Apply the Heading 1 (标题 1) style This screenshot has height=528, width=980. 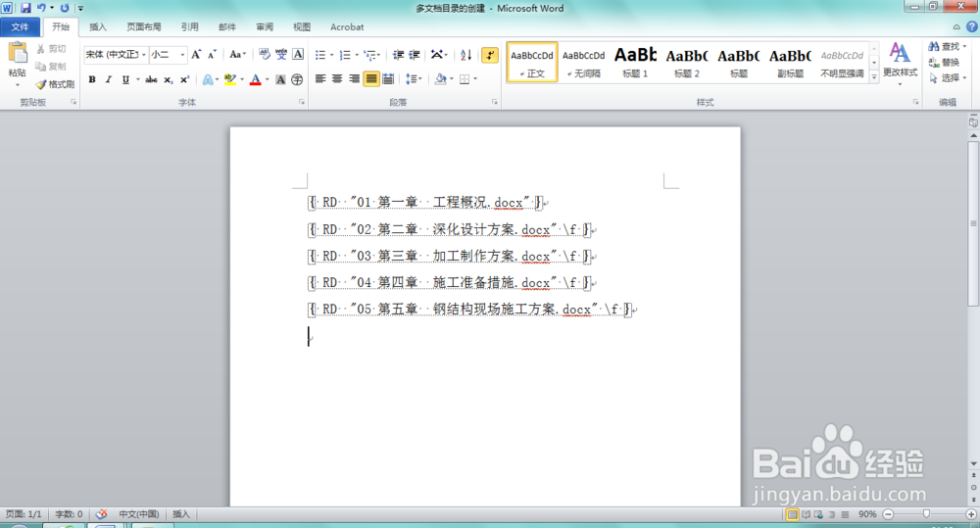[x=635, y=62]
